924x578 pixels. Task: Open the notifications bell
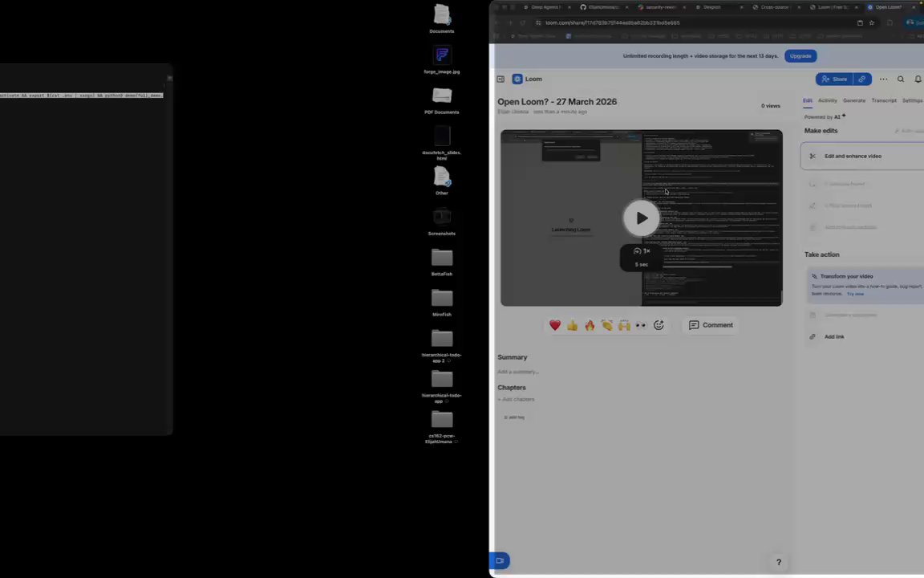918,79
